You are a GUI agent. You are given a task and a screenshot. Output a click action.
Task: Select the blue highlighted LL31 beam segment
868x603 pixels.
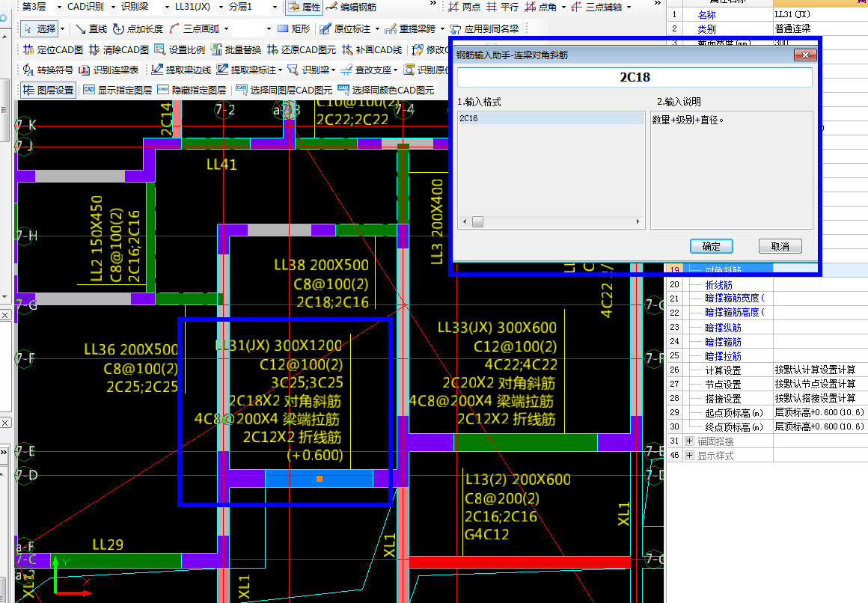pyautogui.click(x=319, y=478)
